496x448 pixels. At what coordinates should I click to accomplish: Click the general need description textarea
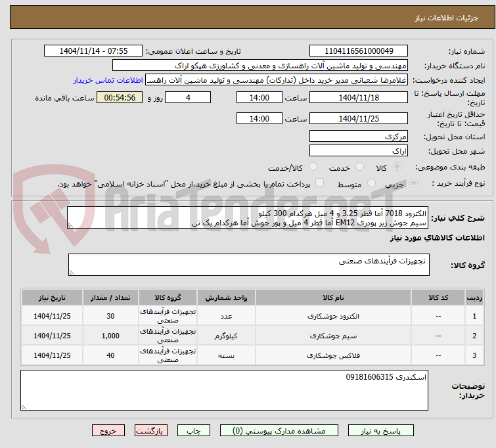[248, 217]
